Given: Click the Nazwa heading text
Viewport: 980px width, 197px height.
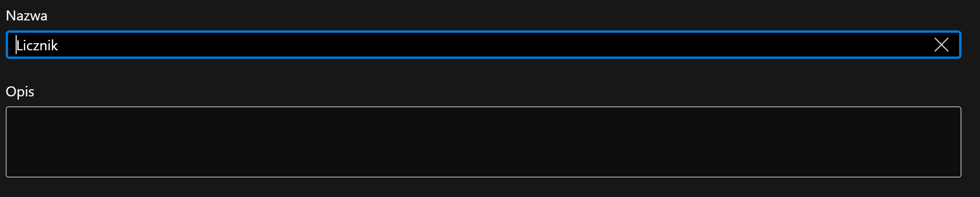Looking at the screenshot, I should pyautogui.click(x=27, y=16).
